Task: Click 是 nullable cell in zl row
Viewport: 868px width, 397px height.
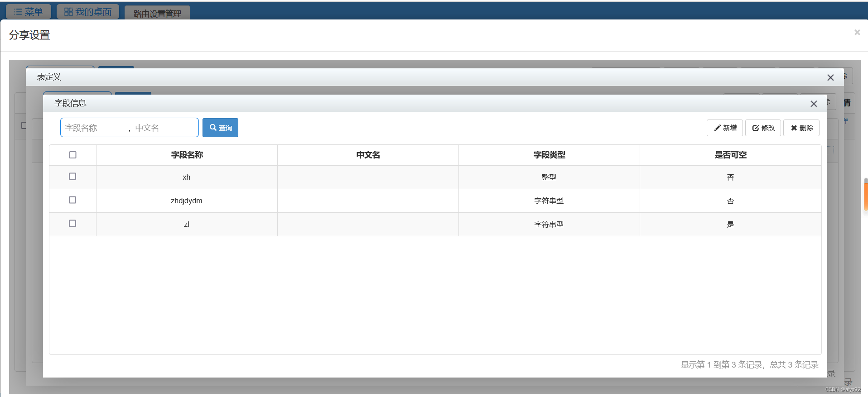Action: 730,225
